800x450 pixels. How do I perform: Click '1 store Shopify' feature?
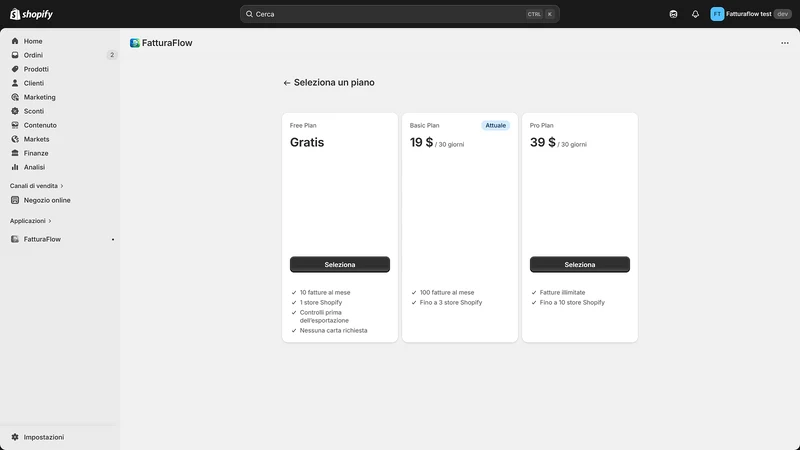click(x=320, y=303)
